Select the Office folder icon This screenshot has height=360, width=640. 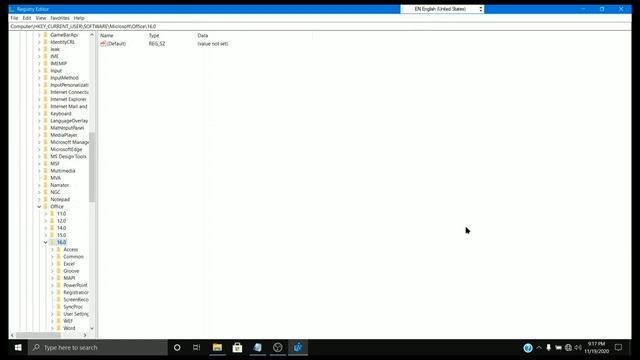click(x=46, y=207)
